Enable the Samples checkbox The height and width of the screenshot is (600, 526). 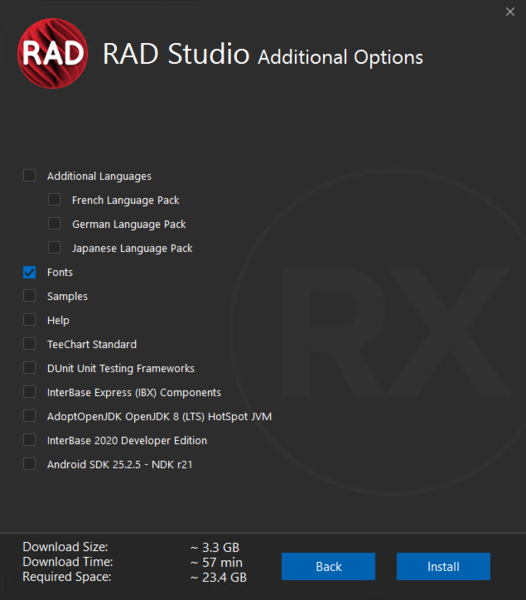(29, 296)
